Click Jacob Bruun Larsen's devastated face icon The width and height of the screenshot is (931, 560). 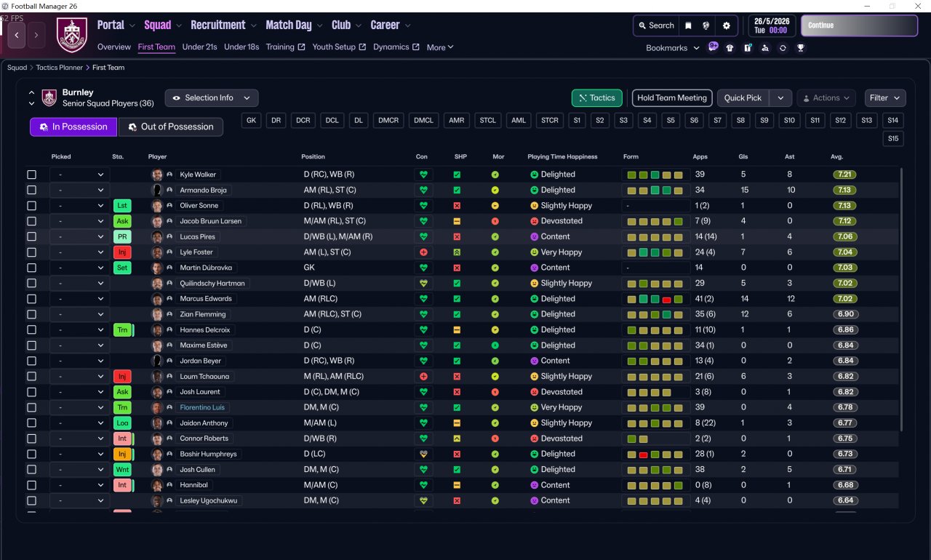(535, 221)
